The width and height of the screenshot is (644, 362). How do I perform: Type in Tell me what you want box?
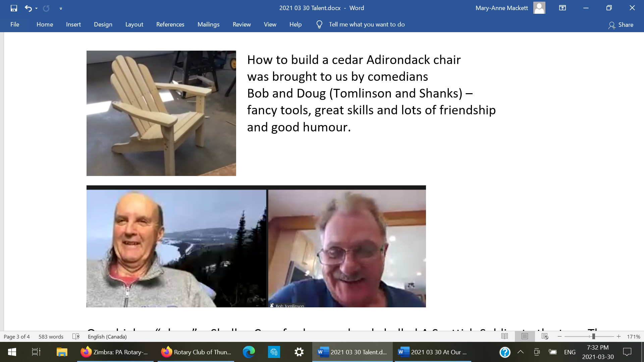click(x=367, y=24)
